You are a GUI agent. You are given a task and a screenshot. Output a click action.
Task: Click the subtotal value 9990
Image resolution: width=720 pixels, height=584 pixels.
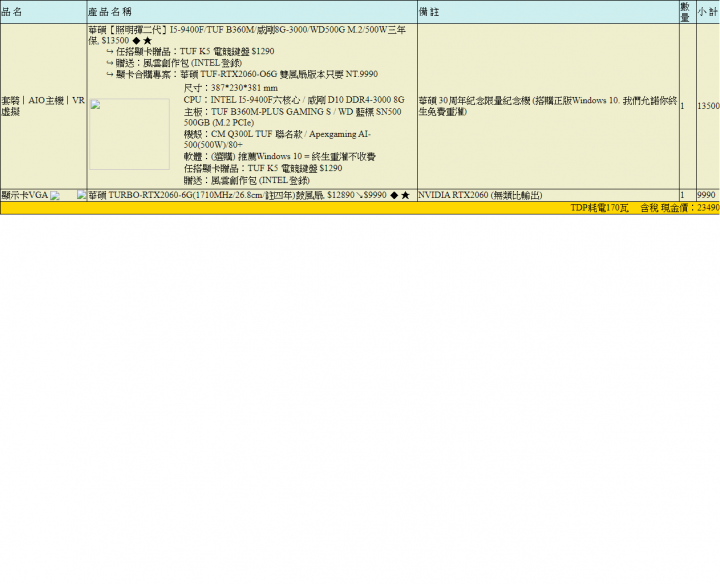click(x=707, y=195)
